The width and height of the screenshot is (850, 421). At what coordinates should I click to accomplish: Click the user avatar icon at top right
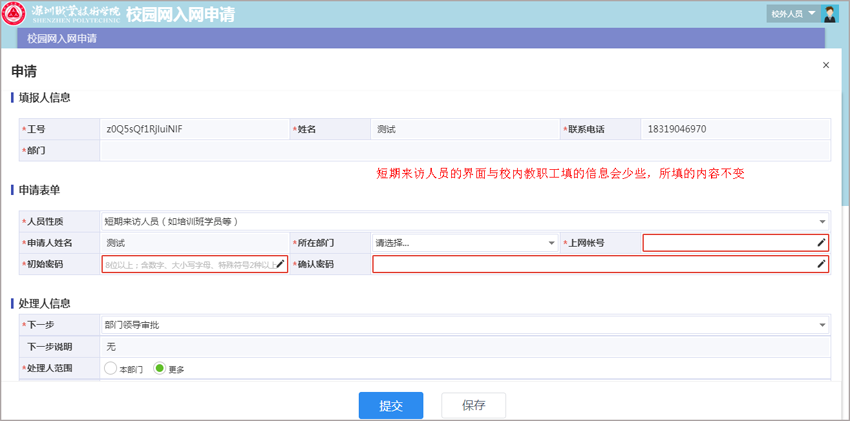point(829,14)
